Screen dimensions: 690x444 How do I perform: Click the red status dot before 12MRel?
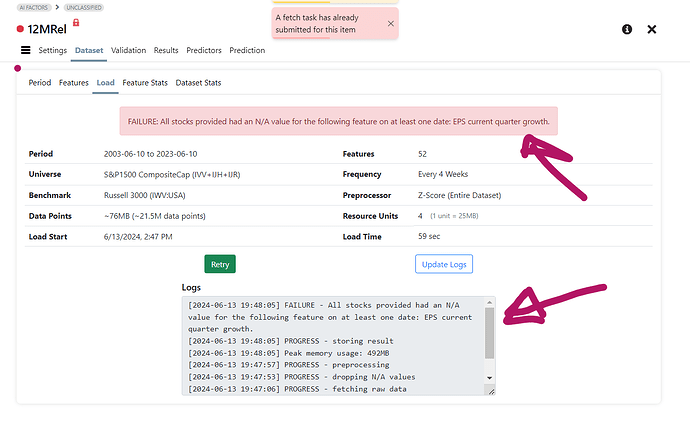[20, 30]
